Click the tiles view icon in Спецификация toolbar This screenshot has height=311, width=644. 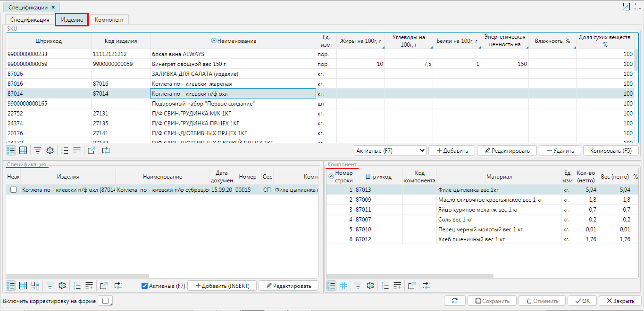coord(35,286)
